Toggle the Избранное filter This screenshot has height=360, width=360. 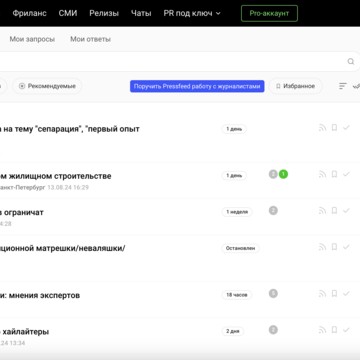(x=295, y=86)
